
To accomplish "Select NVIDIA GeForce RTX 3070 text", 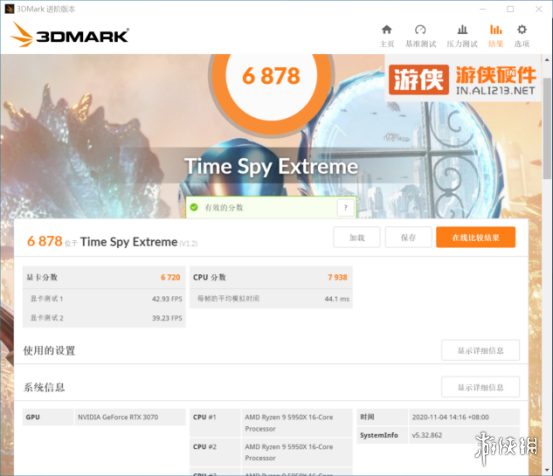I will (118, 417).
